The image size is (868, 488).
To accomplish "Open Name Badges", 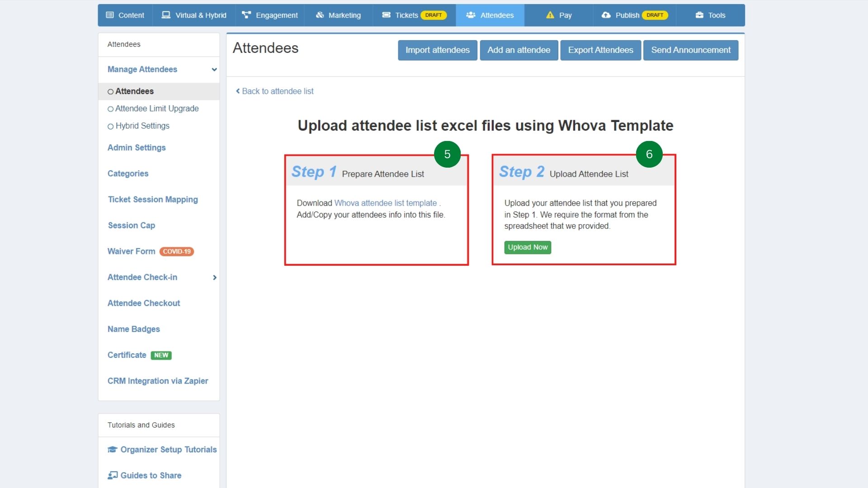I will click(134, 329).
